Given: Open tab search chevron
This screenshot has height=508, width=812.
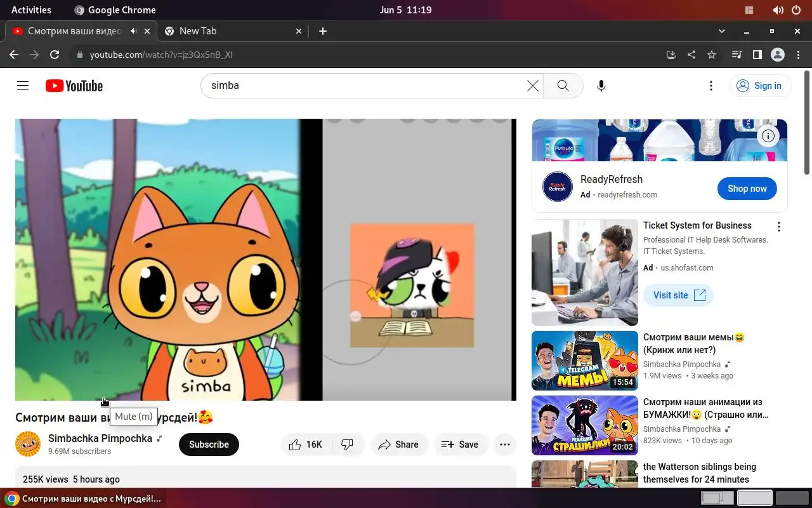Looking at the screenshot, I should point(722,30).
